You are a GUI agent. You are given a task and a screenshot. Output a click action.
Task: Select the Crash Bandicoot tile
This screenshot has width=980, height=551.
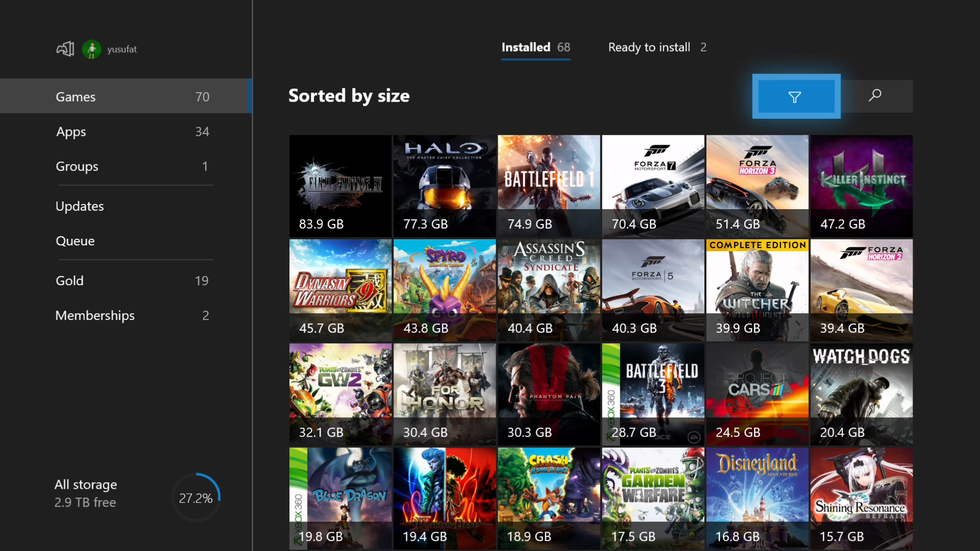coord(549,498)
